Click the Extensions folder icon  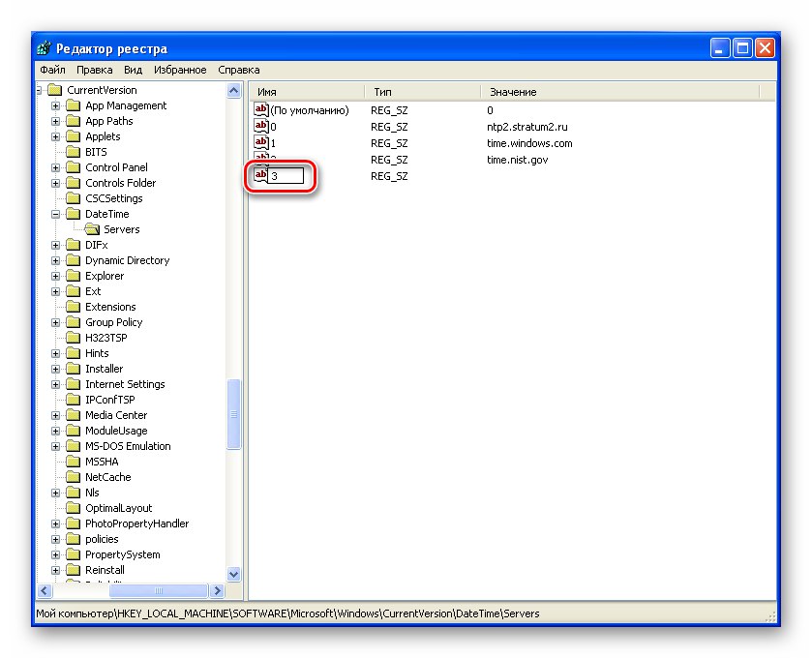(x=73, y=307)
